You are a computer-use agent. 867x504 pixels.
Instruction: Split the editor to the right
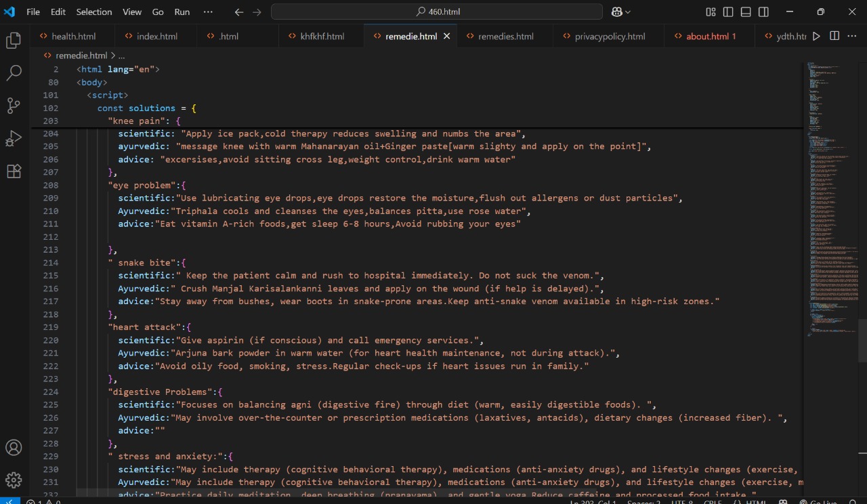[834, 36]
